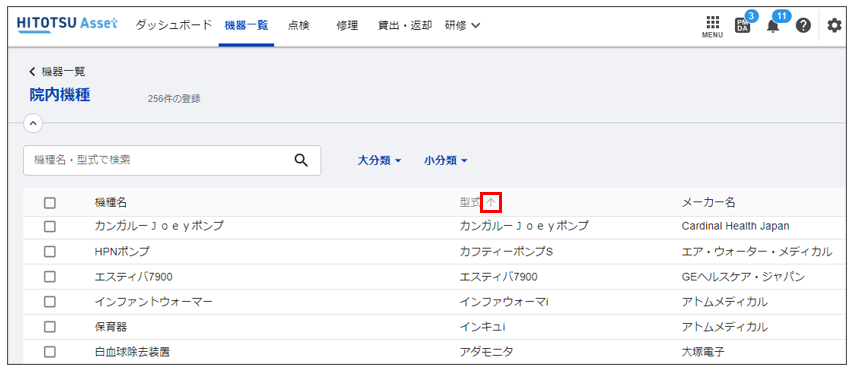This screenshot has height=368, width=856.
Task: Click the 256件の登録 count text
Action: (174, 99)
